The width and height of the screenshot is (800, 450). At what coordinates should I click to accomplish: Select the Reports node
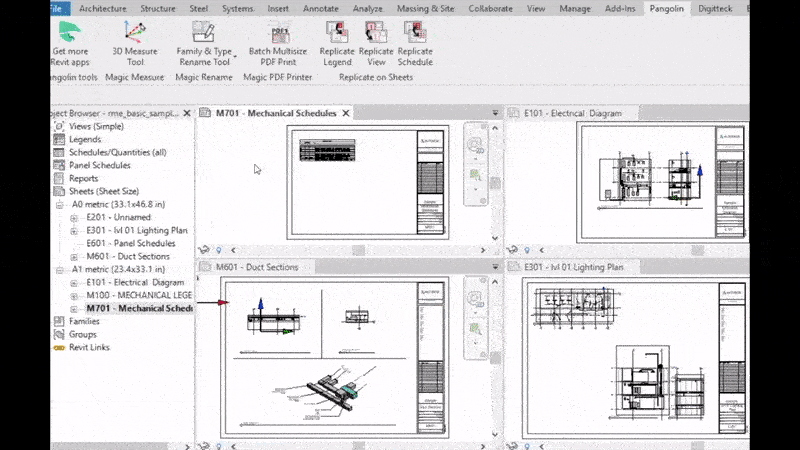[x=83, y=178]
